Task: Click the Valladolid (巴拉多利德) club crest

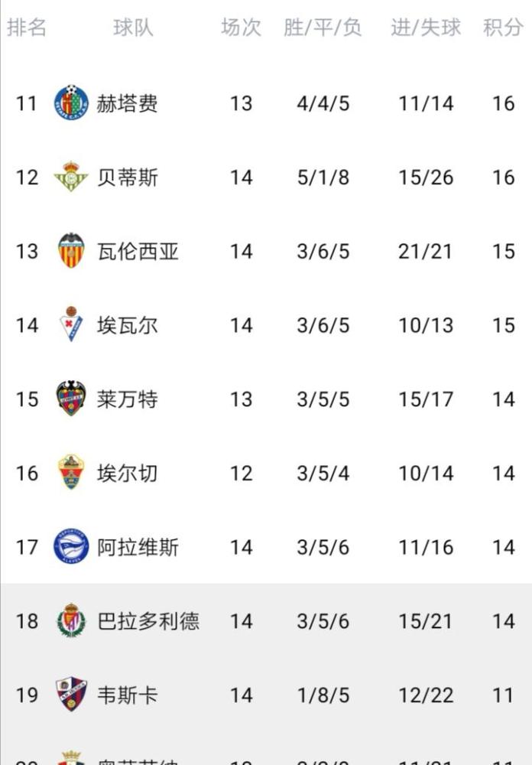Action: tap(71, 620)
